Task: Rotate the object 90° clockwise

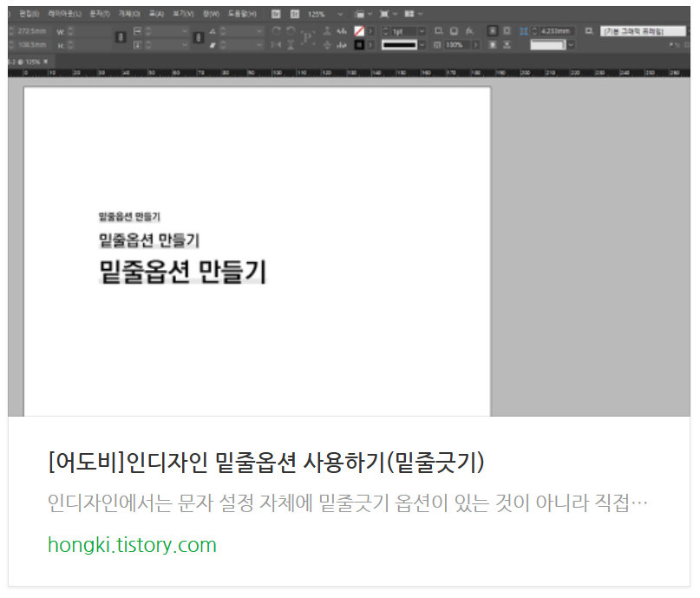Action: (x=277, y=31)
